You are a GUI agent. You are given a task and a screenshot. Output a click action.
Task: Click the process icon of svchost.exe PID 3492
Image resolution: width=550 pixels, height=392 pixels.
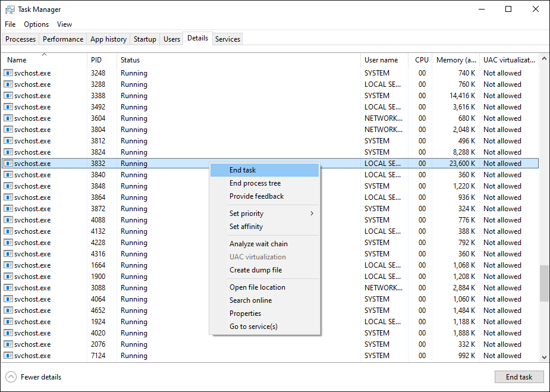coord(8,106)
